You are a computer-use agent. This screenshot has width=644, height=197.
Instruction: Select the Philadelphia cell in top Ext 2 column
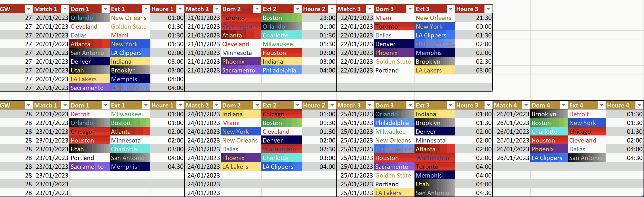[x=282, y=71]
